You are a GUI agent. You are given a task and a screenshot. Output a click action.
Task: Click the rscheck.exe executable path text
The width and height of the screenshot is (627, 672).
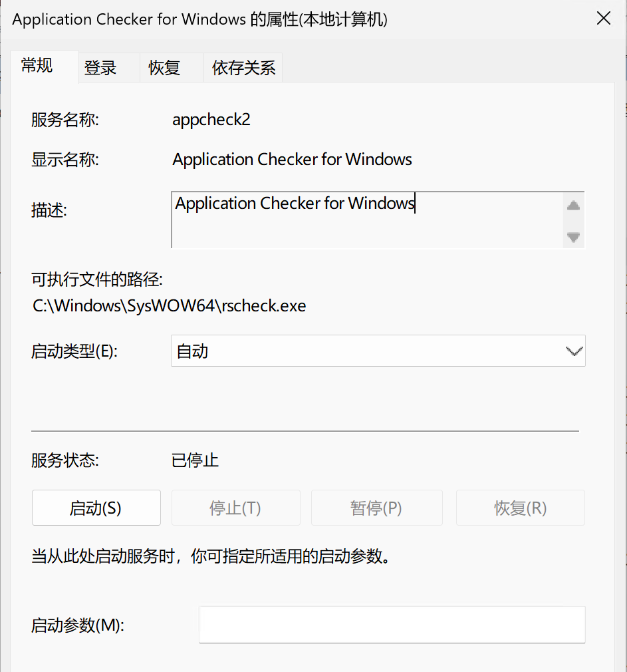169,306
